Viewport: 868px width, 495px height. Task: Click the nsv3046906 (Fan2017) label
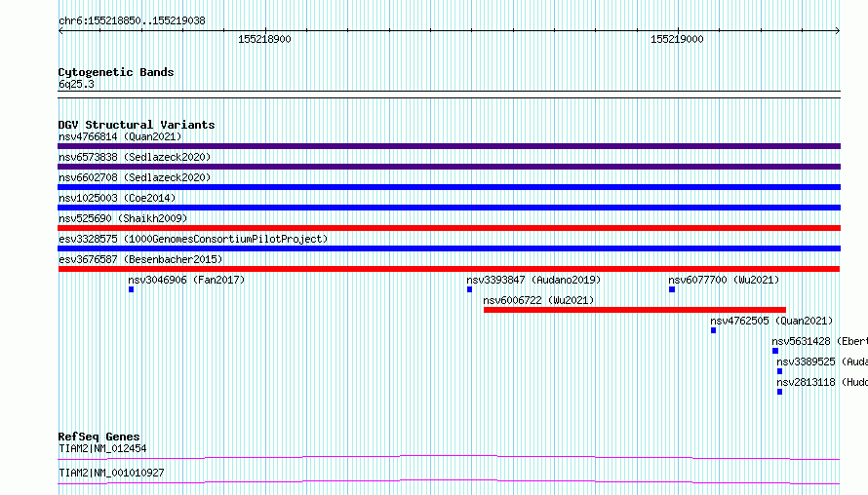click(186, 280)
